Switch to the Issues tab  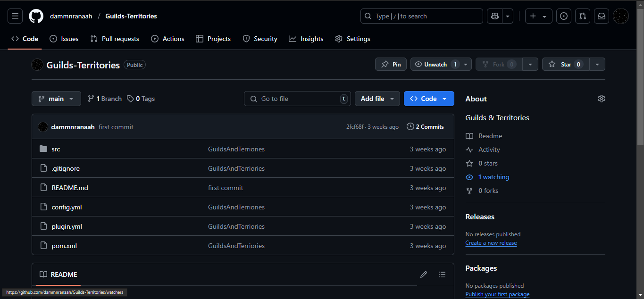click(64, 39)
